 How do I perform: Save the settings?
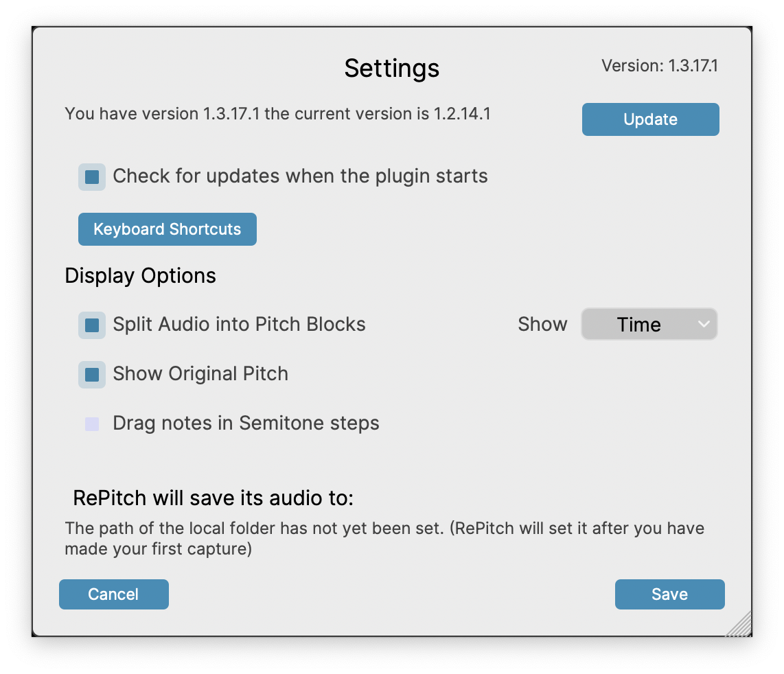click(669, 594)
